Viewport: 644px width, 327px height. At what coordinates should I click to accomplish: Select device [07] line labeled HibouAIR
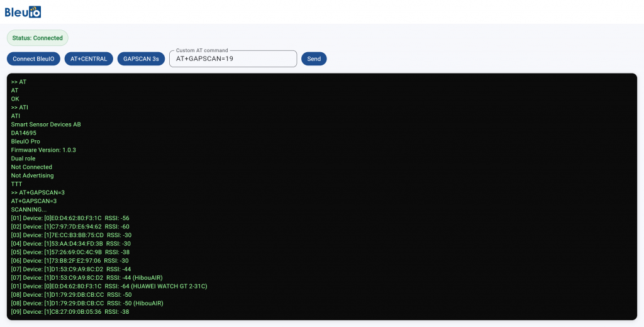pyautogui.click(x=87, y=278)
